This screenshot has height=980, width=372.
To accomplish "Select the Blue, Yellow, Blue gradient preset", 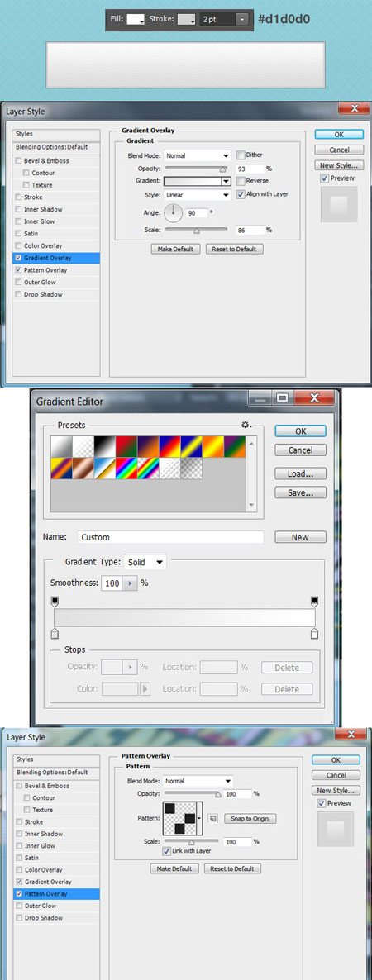I will [x=191, y=447].
